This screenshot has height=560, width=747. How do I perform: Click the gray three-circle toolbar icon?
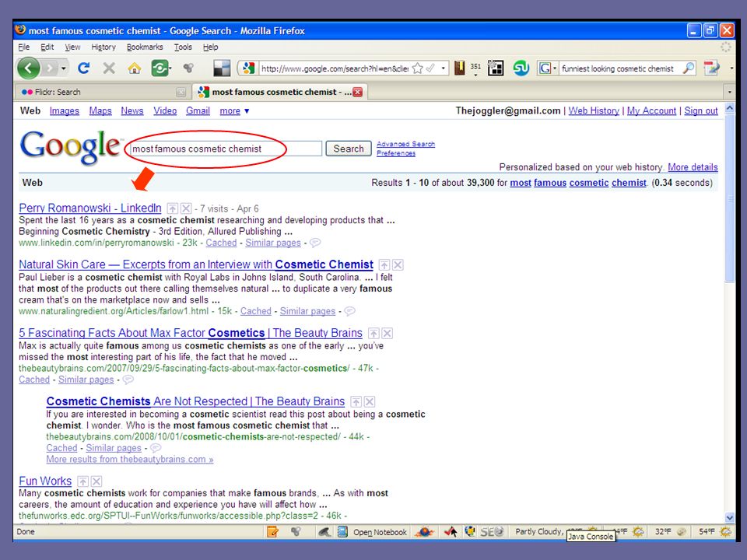188,68
